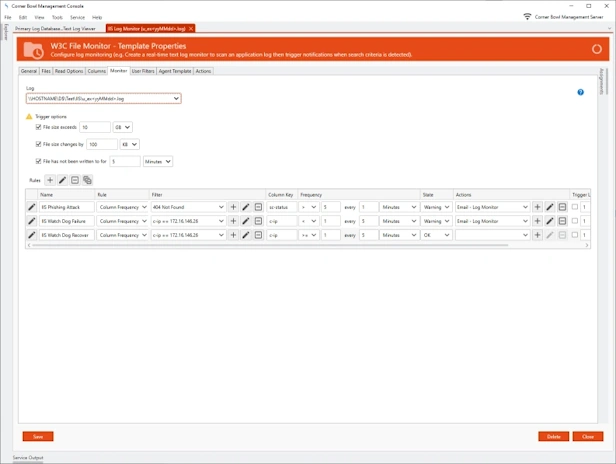This screenshot has width=616, height=464.
Task: Click the rules table horizontal scrollbar
Action: (300, 245)
